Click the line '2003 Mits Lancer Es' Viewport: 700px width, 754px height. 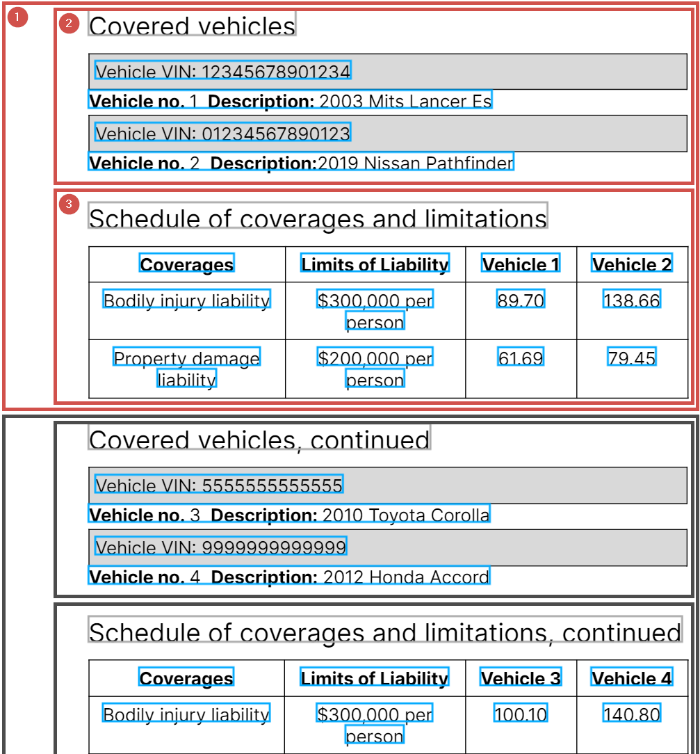(x=290, y=99)
